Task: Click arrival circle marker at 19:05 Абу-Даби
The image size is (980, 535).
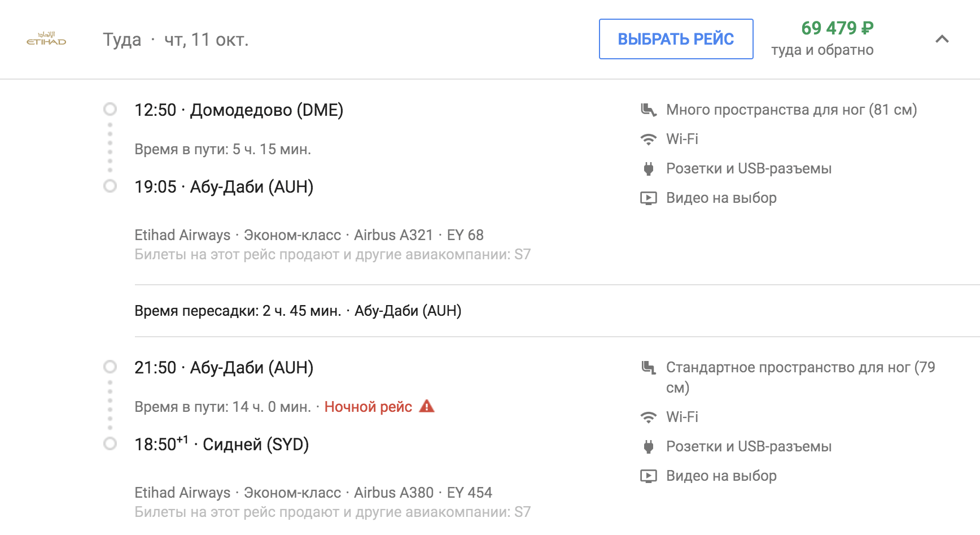Action: pos(110,186)
